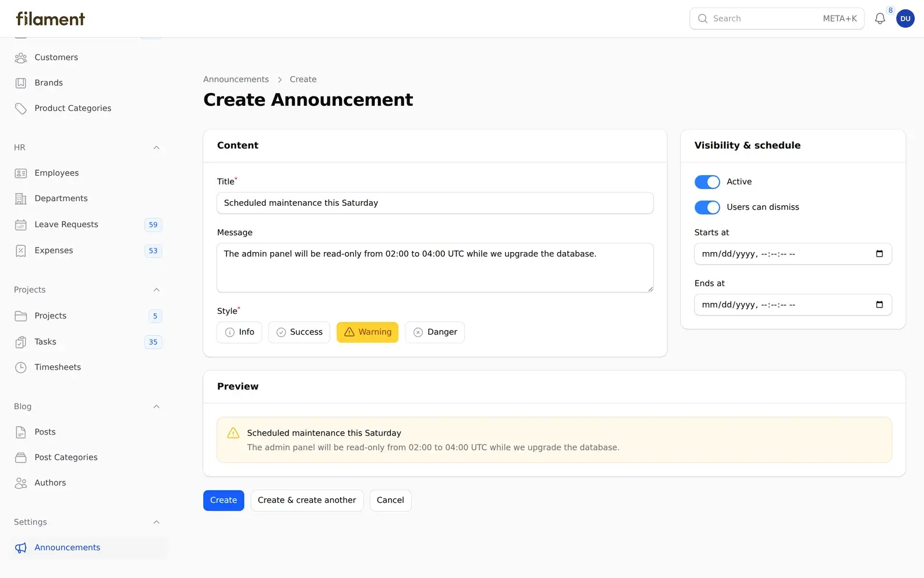The width and height of the screenshot is (924, 578).
Task: Click the Posts document icon
Action: point(21,432)
